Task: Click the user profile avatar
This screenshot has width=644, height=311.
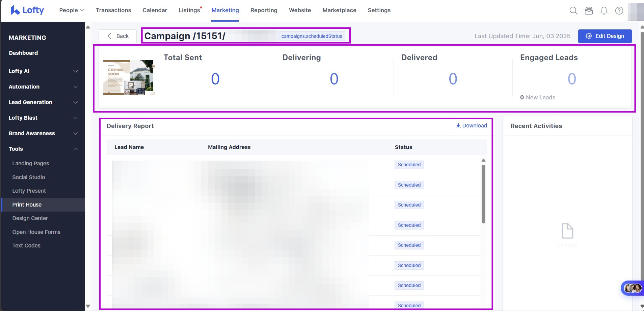Action: pyautogui.click(x=636, y=11)
